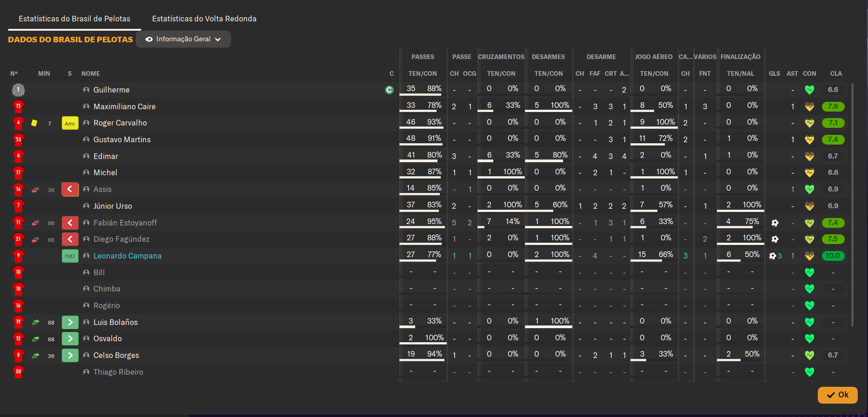Click captain C icon on Guilherme's row
This screenshot has width=868, height=417.
tap(390, 90)
